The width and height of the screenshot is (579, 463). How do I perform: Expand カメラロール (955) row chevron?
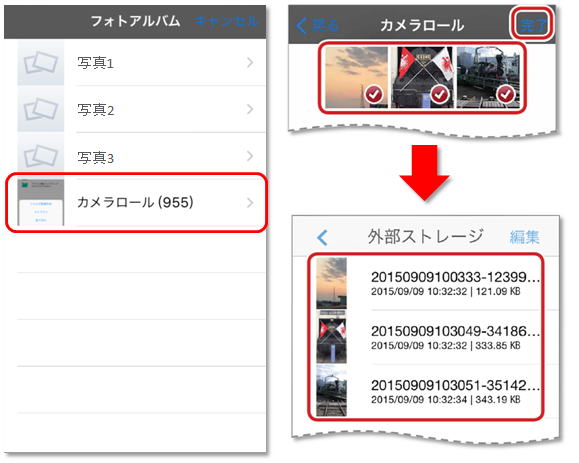coord(250,203)
